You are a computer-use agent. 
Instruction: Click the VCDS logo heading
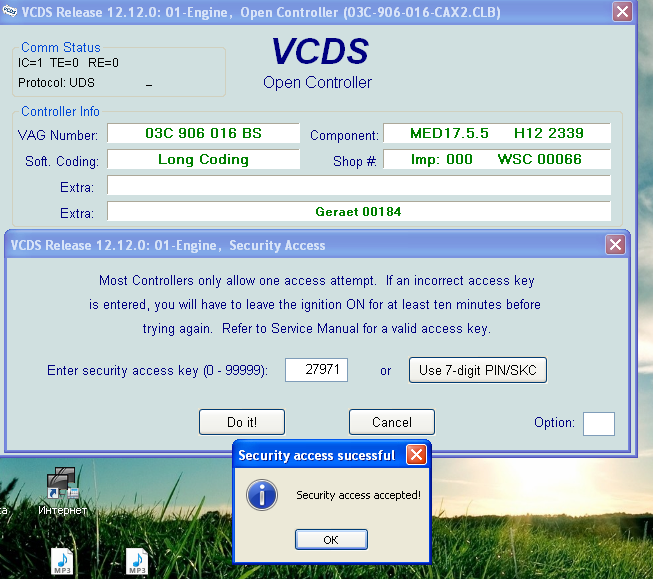coord(320,51)
